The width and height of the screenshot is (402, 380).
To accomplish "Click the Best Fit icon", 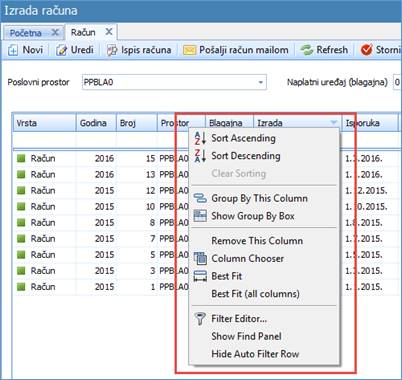I will click(x=200, y=276).
